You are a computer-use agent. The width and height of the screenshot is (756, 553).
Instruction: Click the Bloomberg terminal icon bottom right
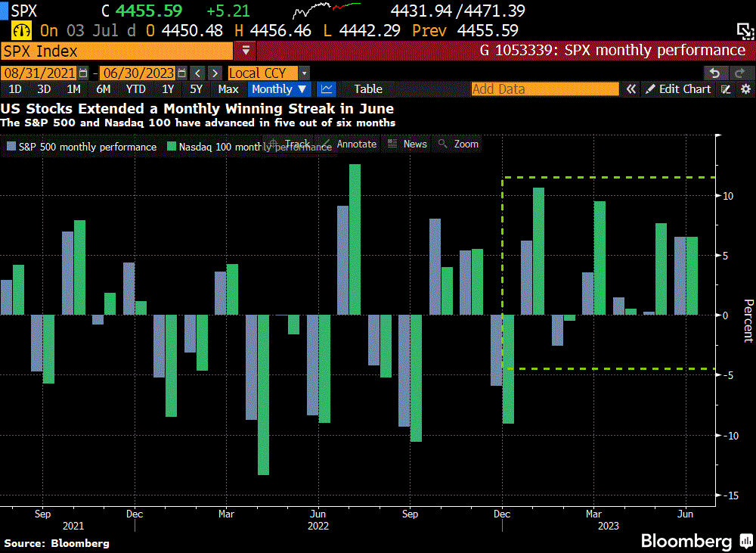point(746,540)
